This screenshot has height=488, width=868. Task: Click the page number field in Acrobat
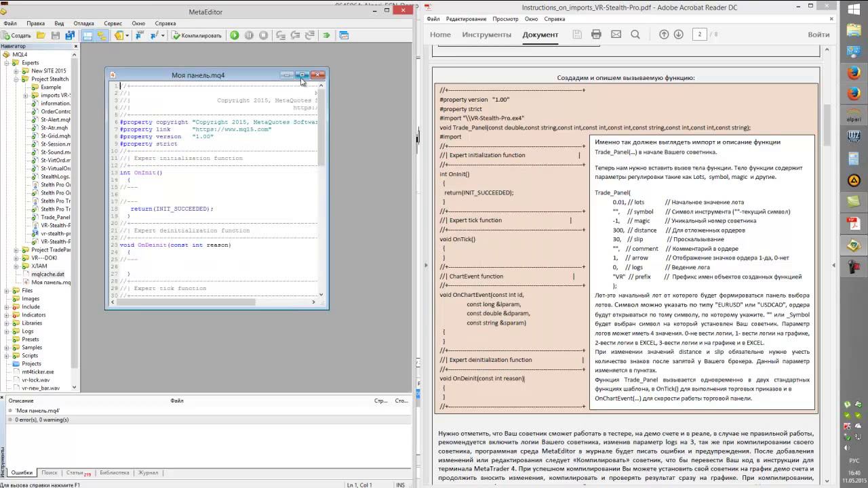point(699,35)
